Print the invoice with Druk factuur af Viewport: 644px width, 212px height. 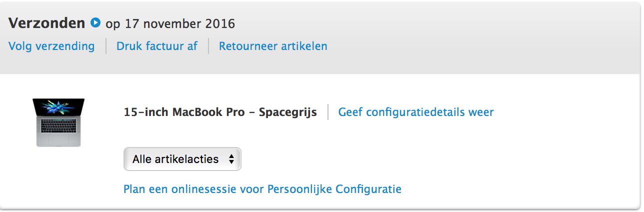[x=157, y=46]
